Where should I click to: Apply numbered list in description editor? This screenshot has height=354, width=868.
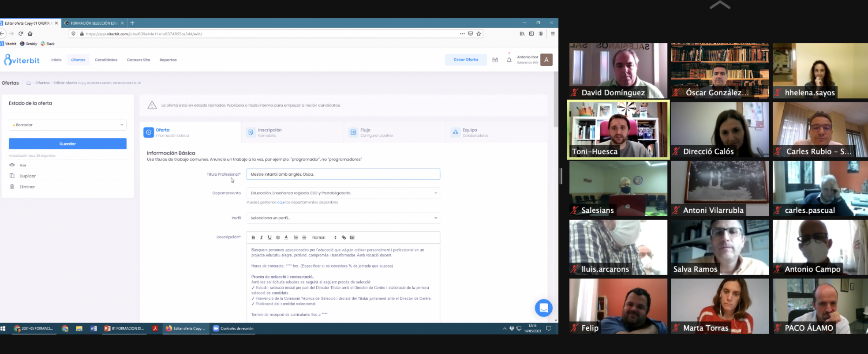[296, 237]
